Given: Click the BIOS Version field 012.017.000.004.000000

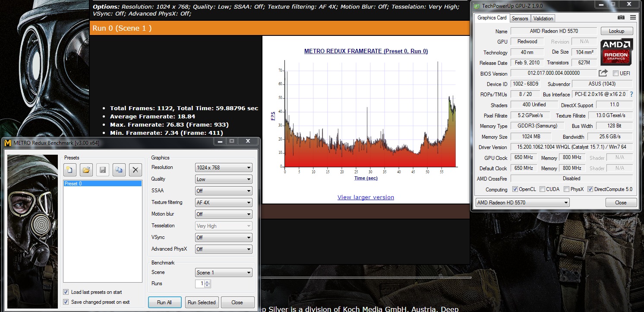Looking at the screenshot, I should point(554,73).
